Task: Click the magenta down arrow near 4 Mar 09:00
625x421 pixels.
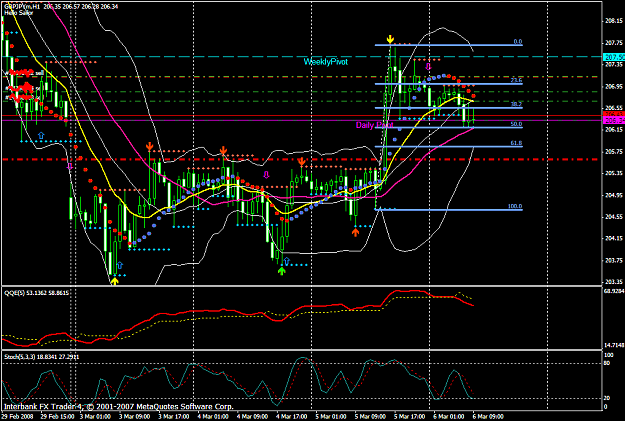Action: (266, 175)
